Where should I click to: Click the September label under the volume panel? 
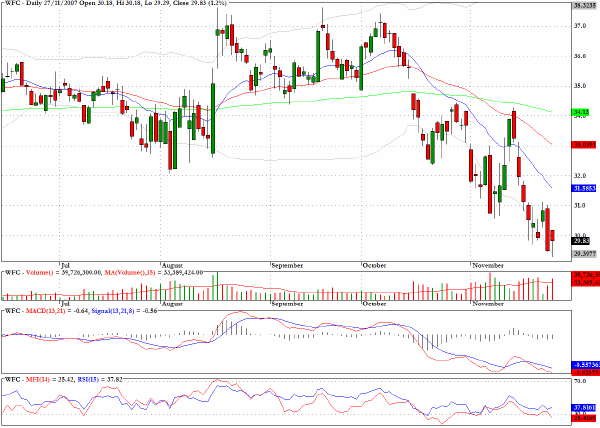[287, 304]
